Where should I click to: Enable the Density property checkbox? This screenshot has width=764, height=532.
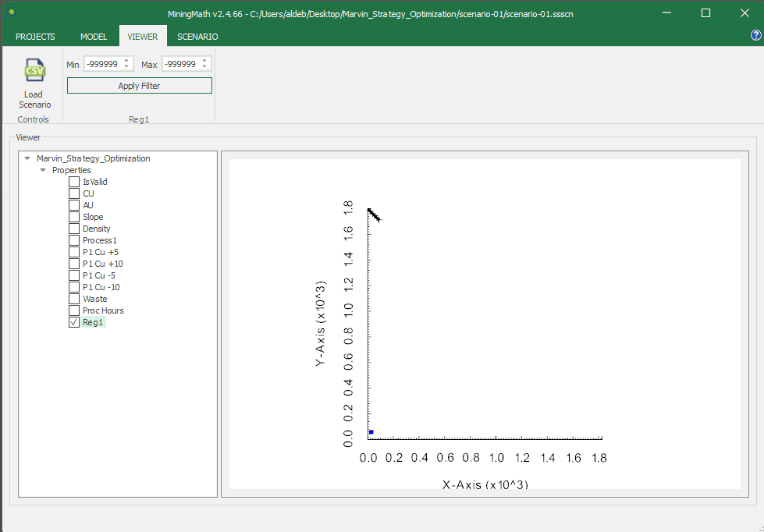[x=74, y=229]
